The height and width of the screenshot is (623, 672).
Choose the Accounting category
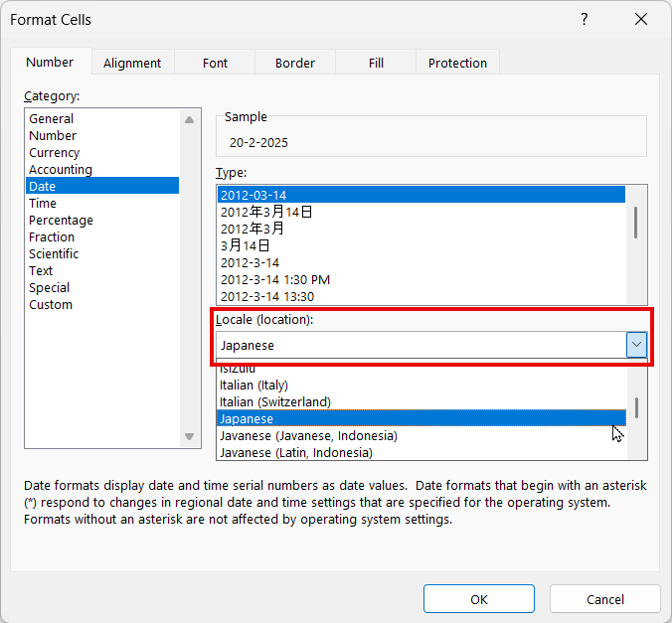tap(102, 169)
